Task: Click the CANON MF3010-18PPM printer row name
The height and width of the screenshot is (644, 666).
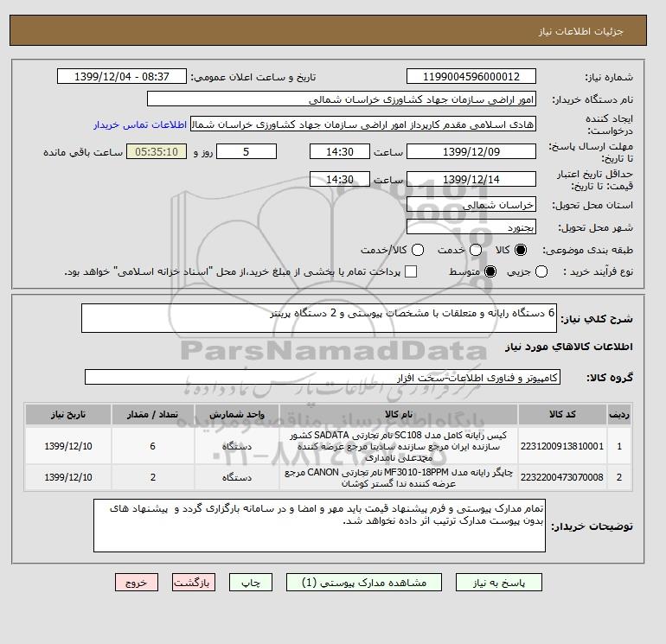Action: pos(399,478)
